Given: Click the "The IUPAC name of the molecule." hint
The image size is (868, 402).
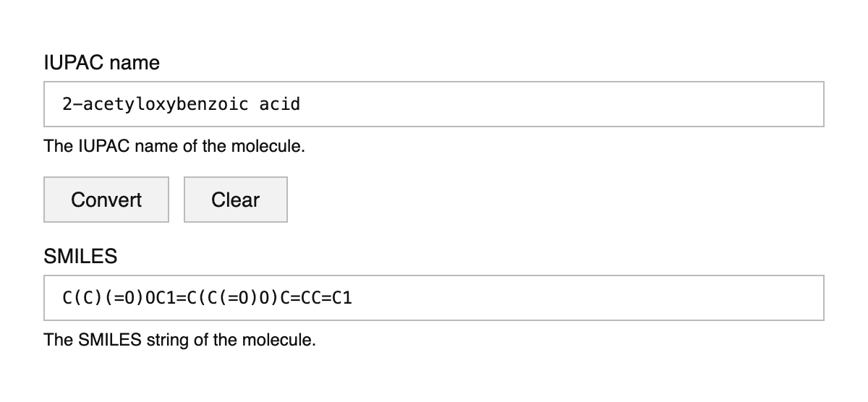Looking at the screenshot, I should point(174,146).
